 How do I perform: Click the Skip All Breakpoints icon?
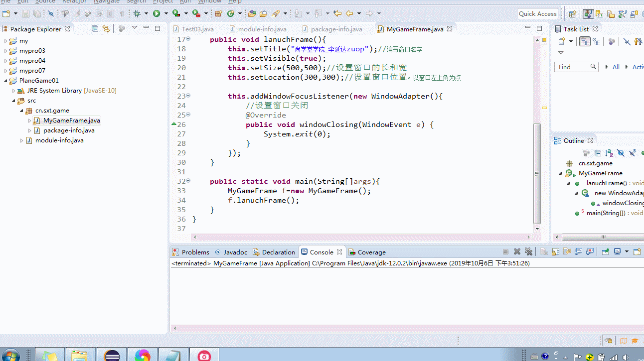pos(51,14)
